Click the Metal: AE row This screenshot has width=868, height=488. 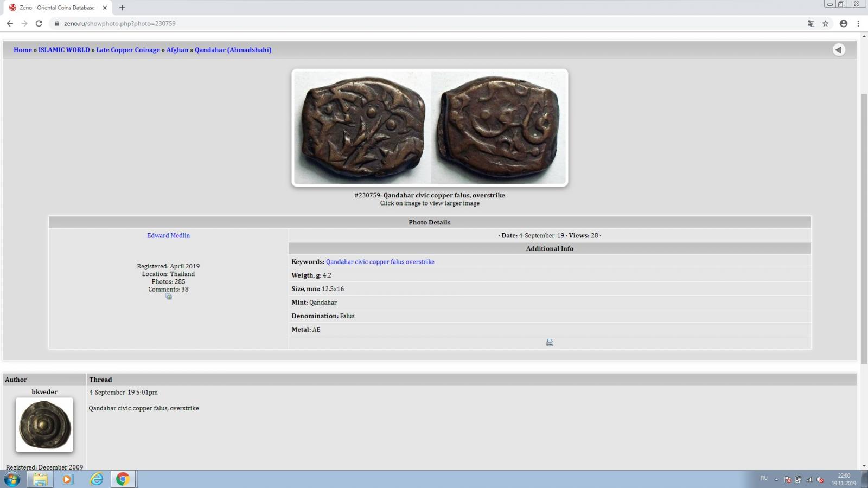(x=550, y=330)
